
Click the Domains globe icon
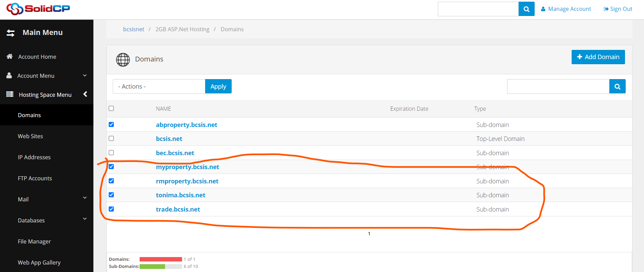pyautogui.click(x=123, y=59)
